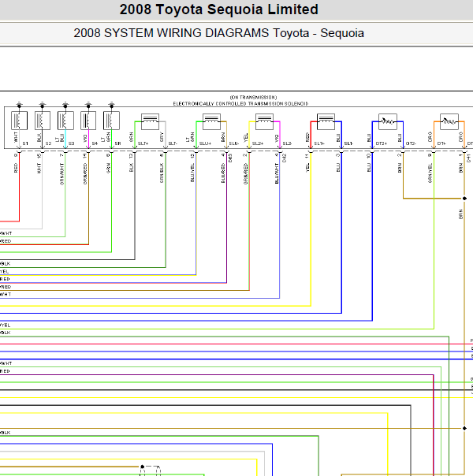Viewport: 473px width, 476px height.
Task: Click the "SLT-" terminal label
Action: (x=173, y=143)
